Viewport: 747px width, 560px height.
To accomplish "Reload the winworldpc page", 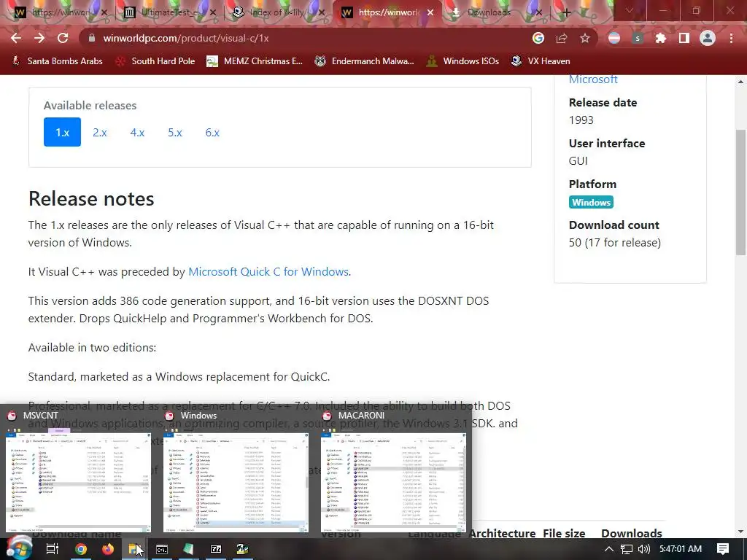I will (63, 38).
